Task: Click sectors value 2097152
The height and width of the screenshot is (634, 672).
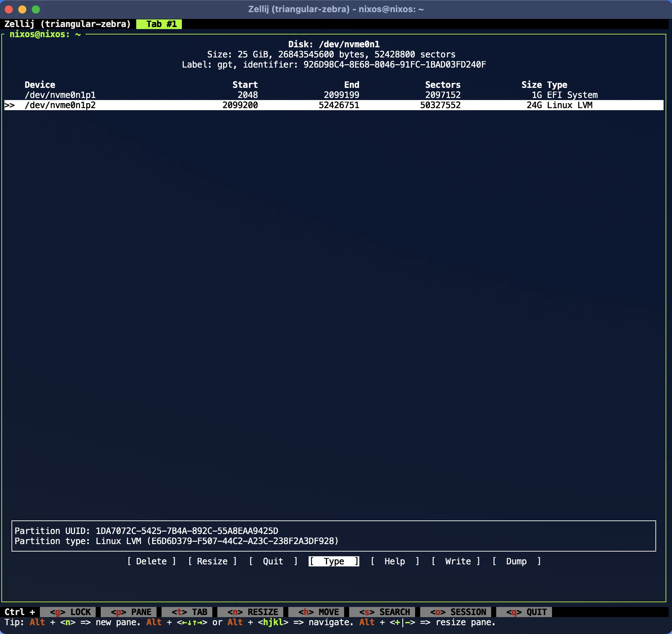Action: 443,95
